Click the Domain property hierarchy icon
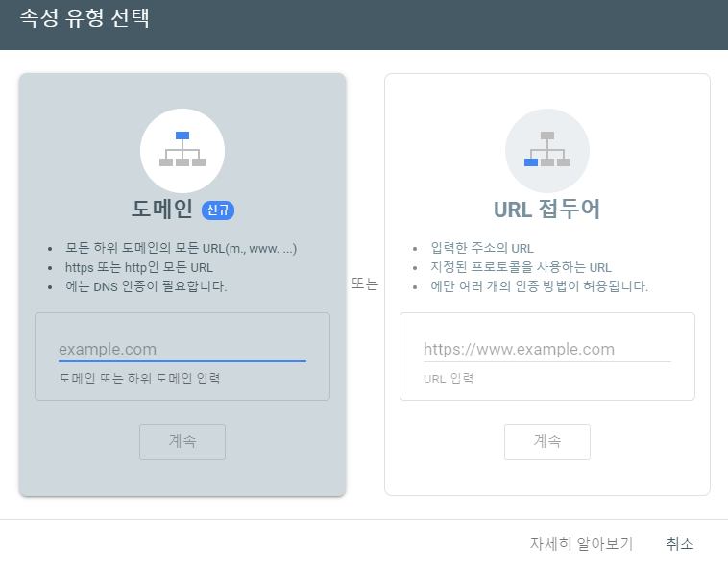The height and width of the screenshot is (567, 728). click(182, 151)
